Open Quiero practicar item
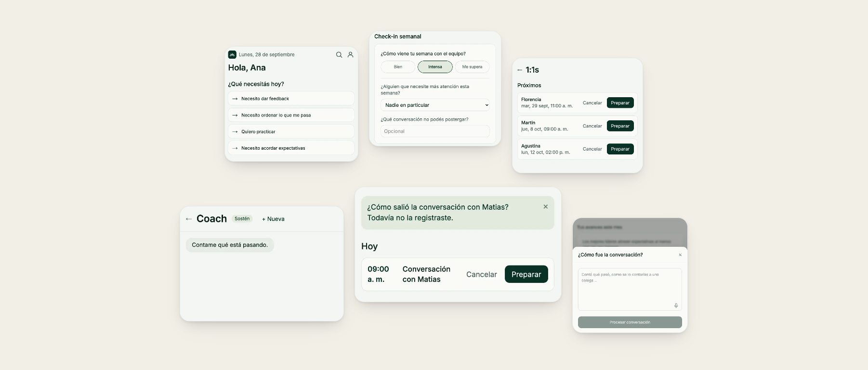Screen dimensions: 868x370 [x=291, y=131]
